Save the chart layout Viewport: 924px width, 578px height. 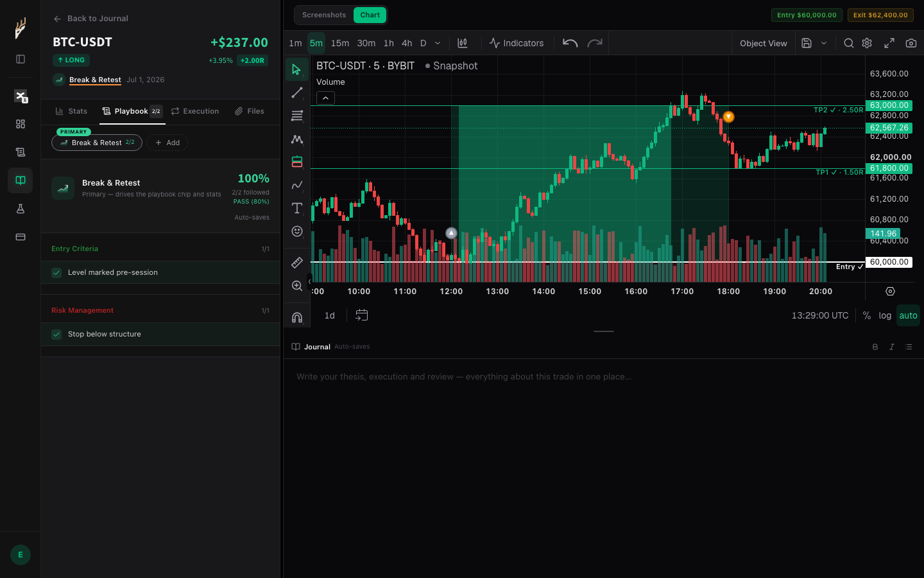tap(807, 43)
